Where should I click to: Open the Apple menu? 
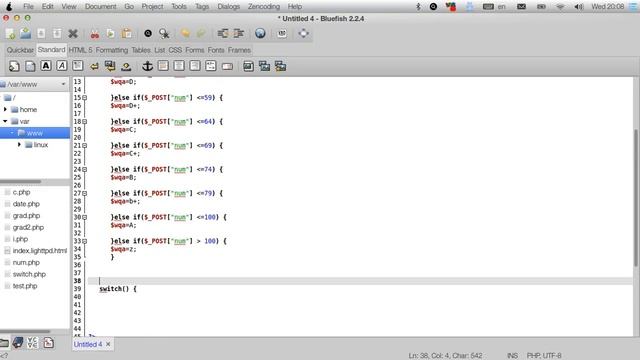[9, 7]
